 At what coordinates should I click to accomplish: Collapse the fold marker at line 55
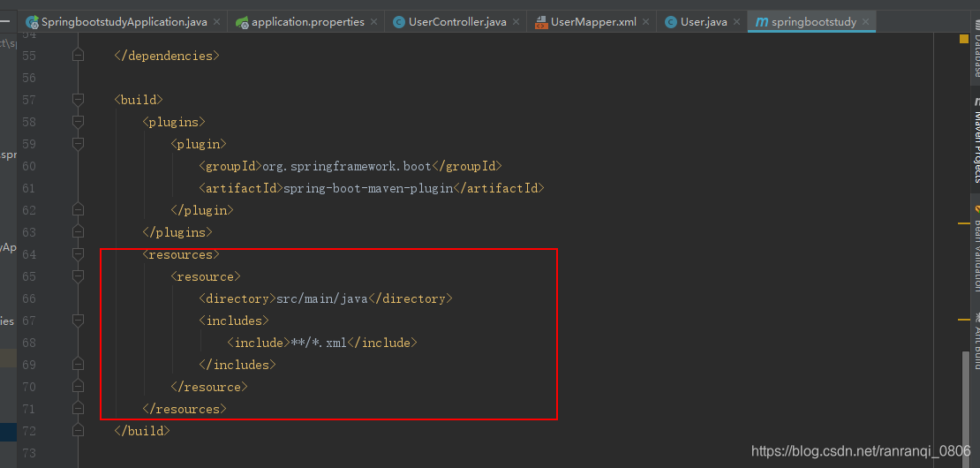pos(78,56)
